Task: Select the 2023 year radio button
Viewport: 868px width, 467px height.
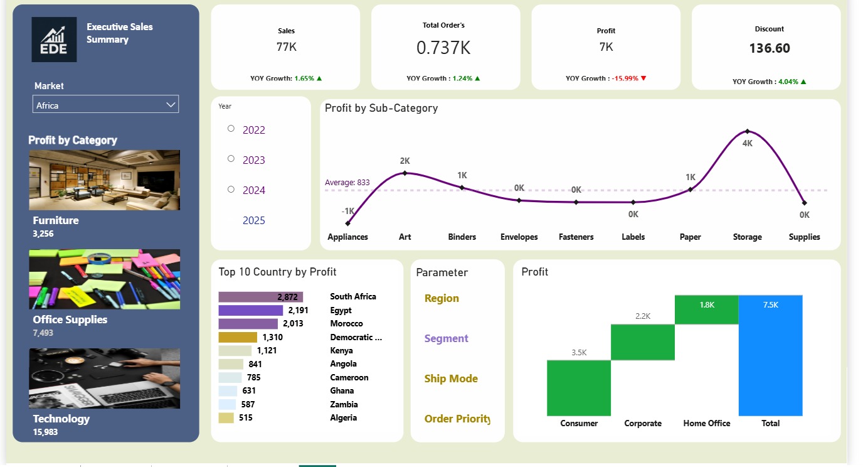Action: pyautogui.click(x=231, y=159)
